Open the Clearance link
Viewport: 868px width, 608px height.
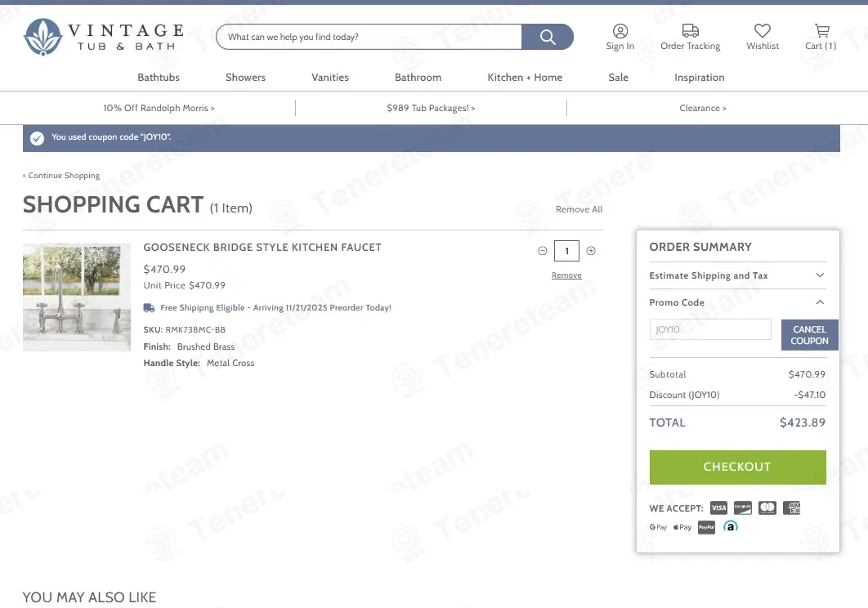[x=703, y=108]
